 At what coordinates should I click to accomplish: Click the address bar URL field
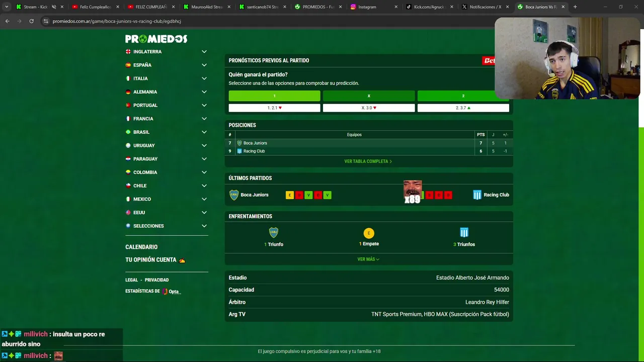tap(267, 21)
